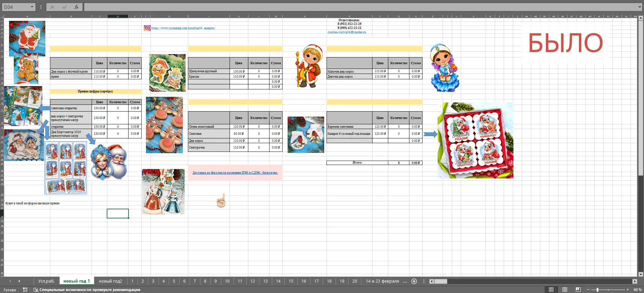
Task: Click the Confirm entry checkmark icon
Action: tap(64, 7)
